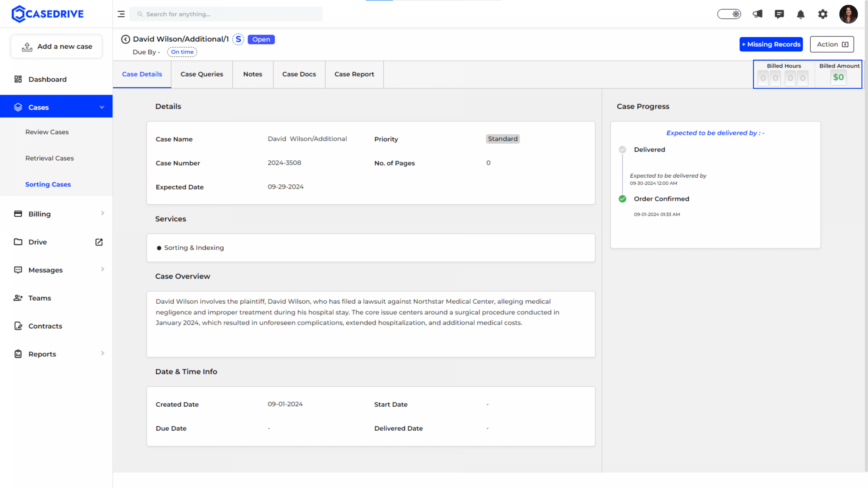Image resolution: width=868 pixels, height=488 pixels.
Task: Switch to the Case Details tab
Action: point(142,74)
